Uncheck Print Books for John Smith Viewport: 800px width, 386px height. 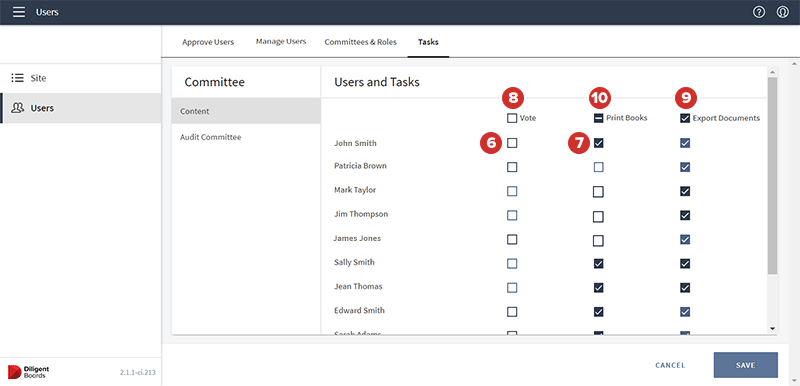click(x=598, y=143)
